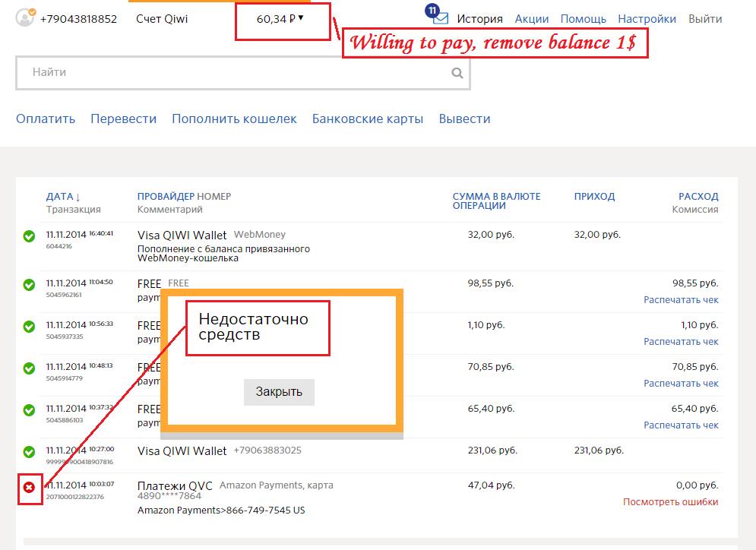Click the Visa QIWI Wallet WebMoney entry
This screenshot has width=756, height=550.
pyautogui.click(x=211, y=235)
